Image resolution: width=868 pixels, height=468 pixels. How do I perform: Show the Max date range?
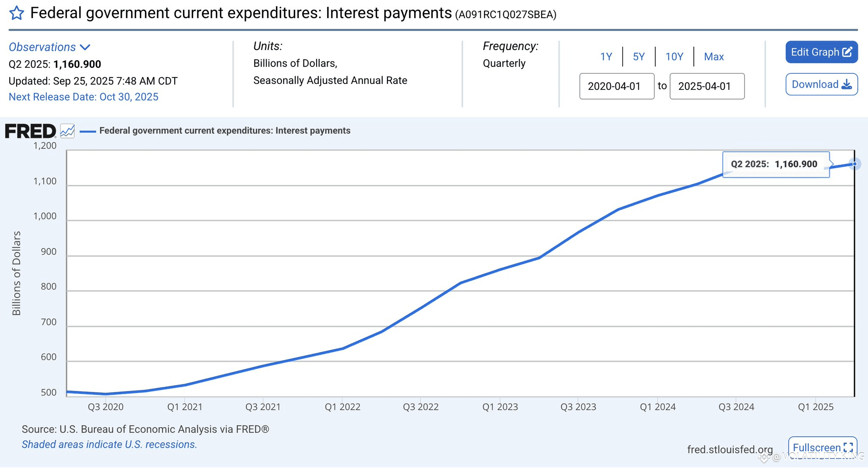[x=714, y=57]
